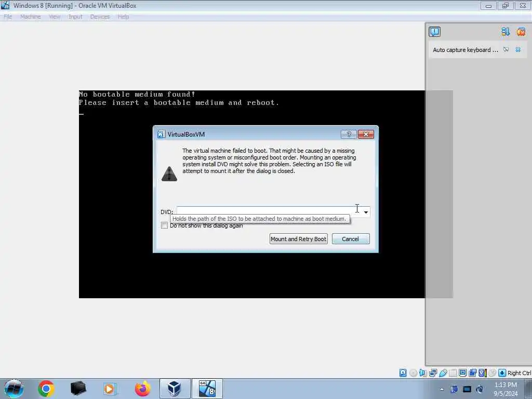Open the Input menu
The width and height of the screenshot is (532, 399).
75,17
